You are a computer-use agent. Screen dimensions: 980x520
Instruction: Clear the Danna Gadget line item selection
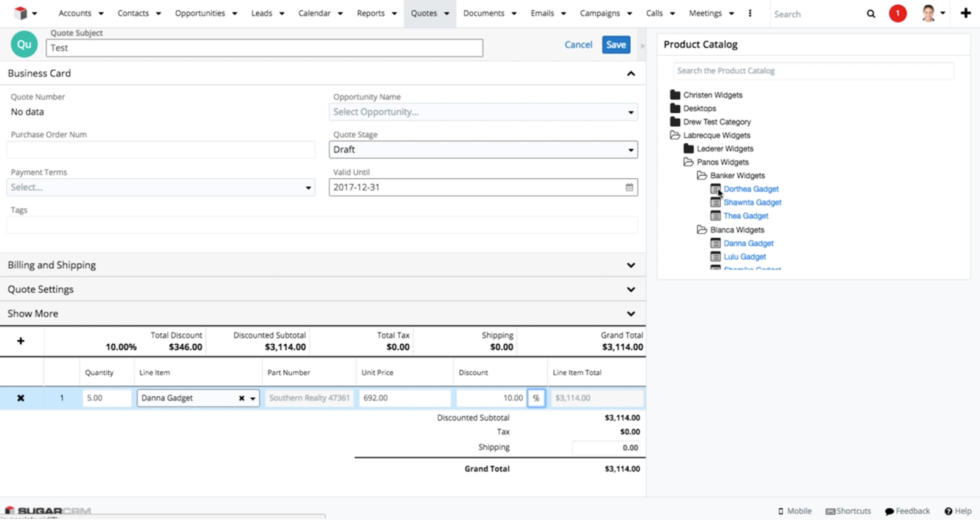[x=241, y=398]
